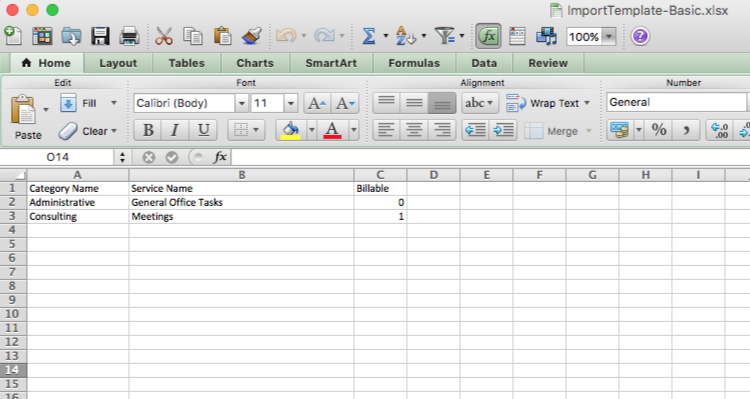Expand the Wrap Text dropdown arrow
This screenshot has height=399, width=750.
587,103
